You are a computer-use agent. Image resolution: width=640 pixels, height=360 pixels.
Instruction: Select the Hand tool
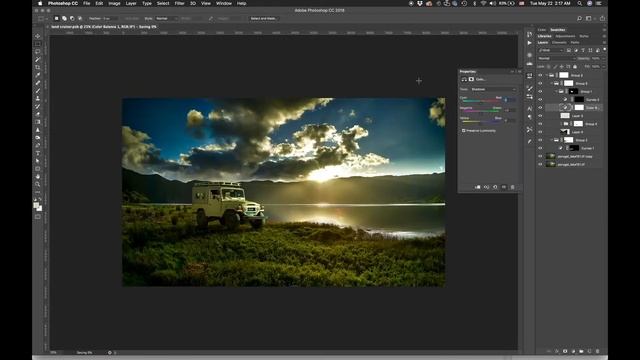tap(38, 176)
